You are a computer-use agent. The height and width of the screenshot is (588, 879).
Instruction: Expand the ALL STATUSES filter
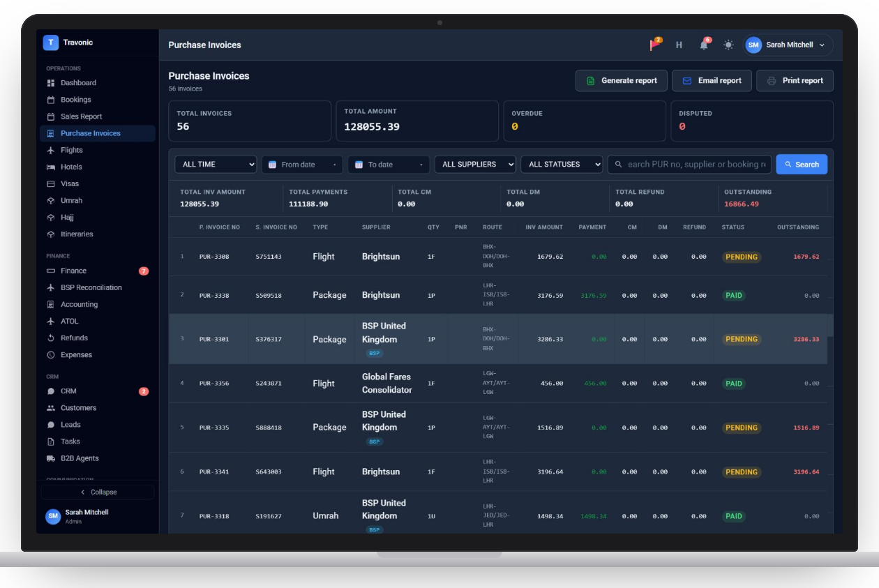coord(562,165)
